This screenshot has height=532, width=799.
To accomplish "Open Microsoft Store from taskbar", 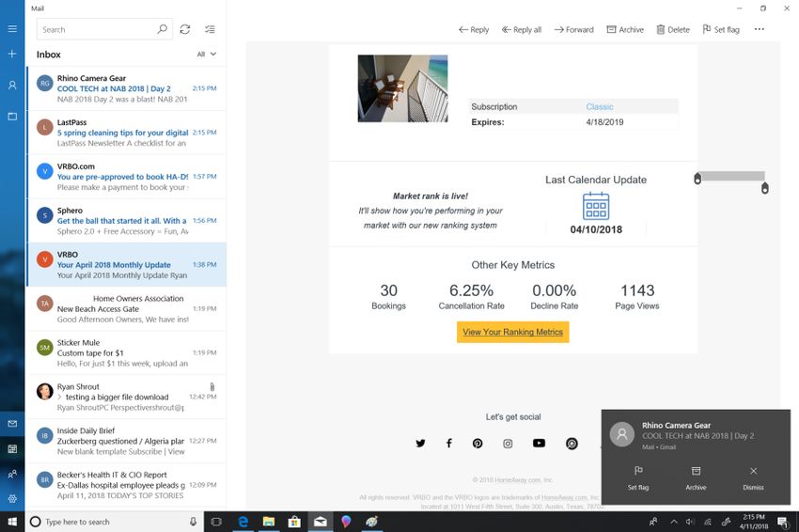I will pos(294,522).
